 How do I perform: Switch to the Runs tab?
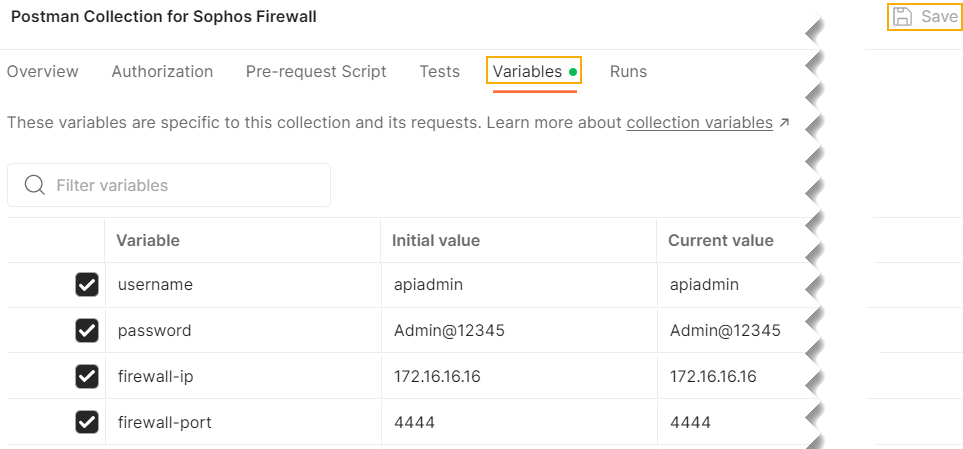pyautogui.click(x=628, y=72)
